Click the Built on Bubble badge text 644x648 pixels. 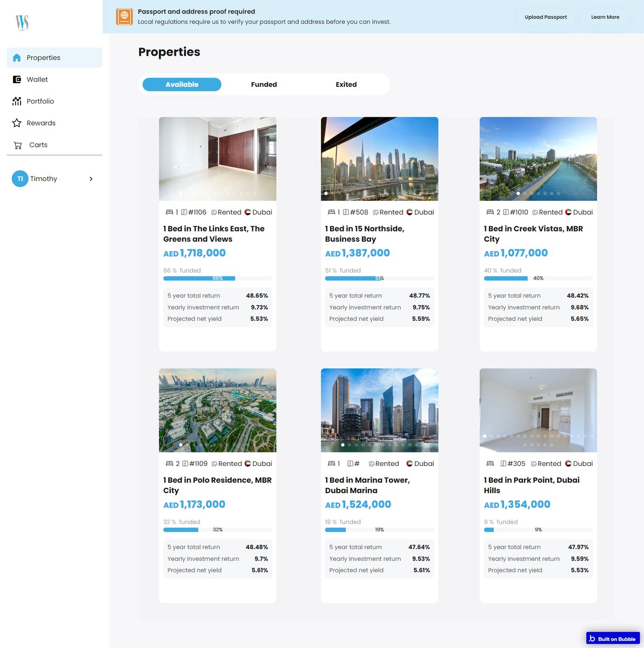click(x=616, y=639)
